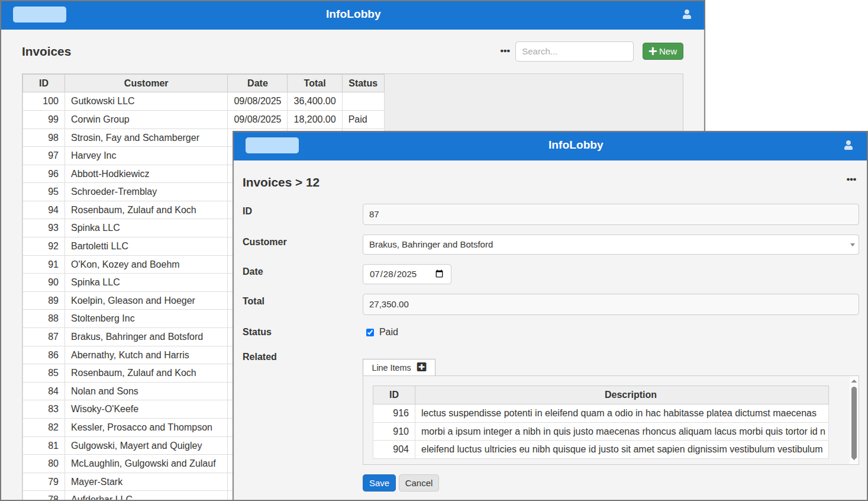Click the Paid label next to the checkbox
This screenshot has width=868, height=501.
point(389,332)
